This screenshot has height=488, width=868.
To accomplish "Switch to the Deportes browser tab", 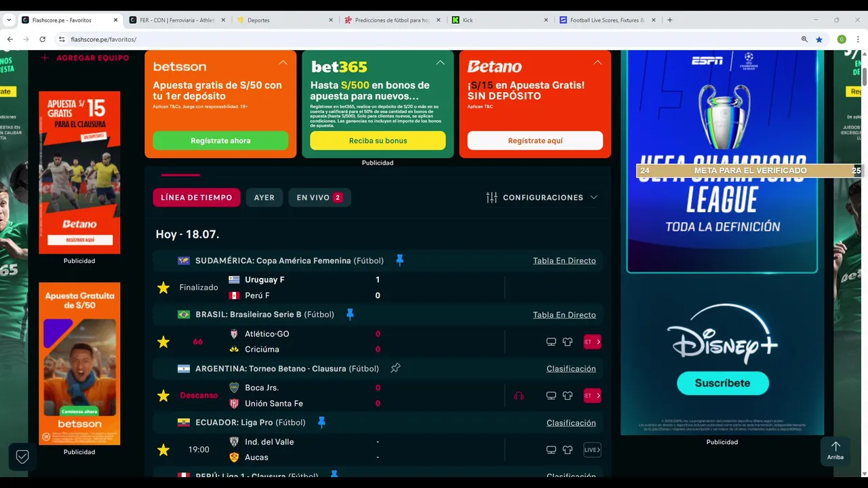I will (x=285, y=20).
